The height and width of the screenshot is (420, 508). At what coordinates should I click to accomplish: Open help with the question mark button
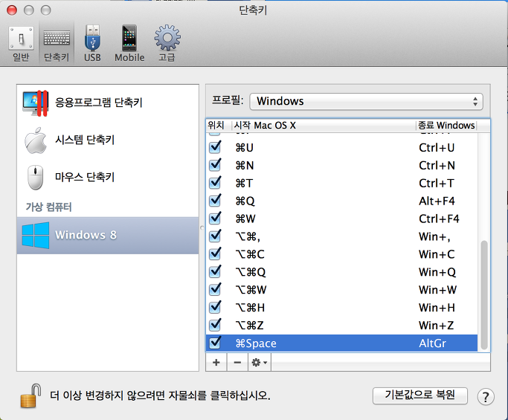coord(486,397)
